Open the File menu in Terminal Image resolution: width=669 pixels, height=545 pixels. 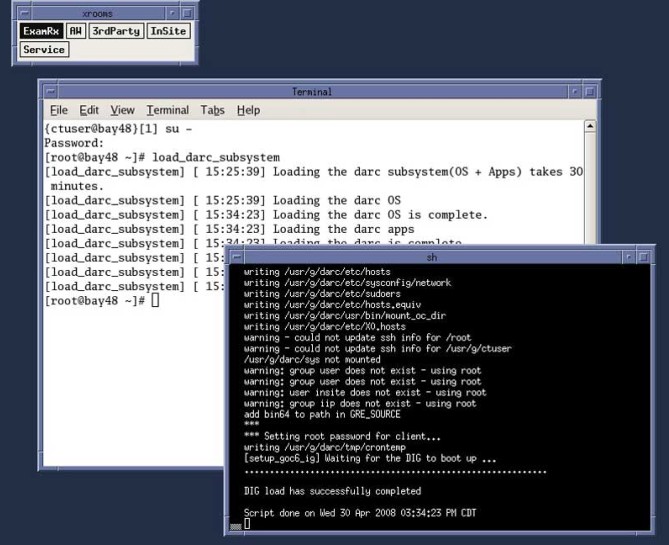tap(58, 110)
